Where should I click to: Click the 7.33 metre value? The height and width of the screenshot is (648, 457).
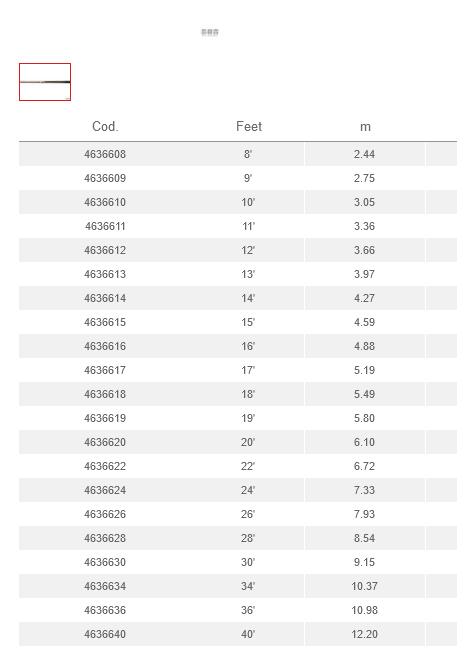(364, 490)
